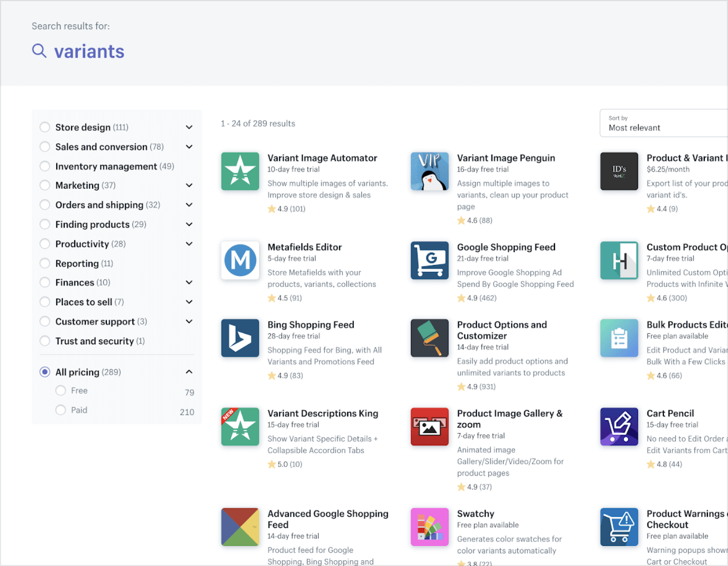Open Cart Pencil title link
This screenshot has width=728, height=566.
[670, 414]
